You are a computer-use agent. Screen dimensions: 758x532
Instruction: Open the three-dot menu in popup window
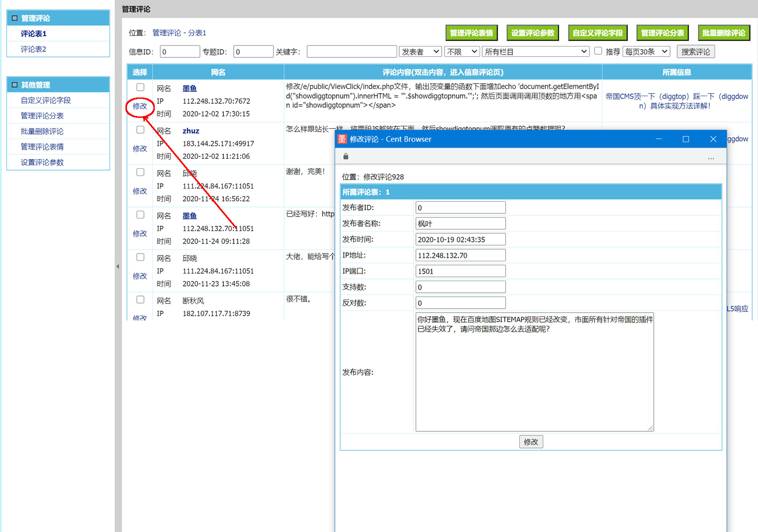point(711,157)
